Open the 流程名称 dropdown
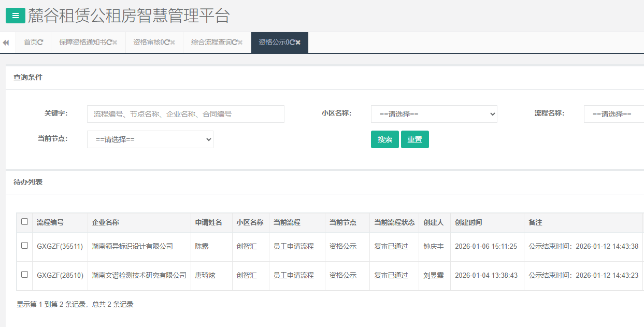 tap(613, 114)
